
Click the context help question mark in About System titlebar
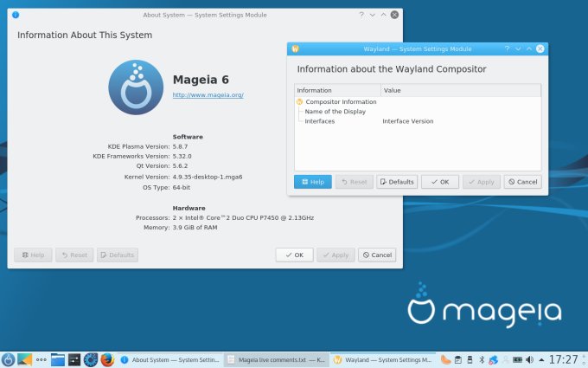(361, 15)
